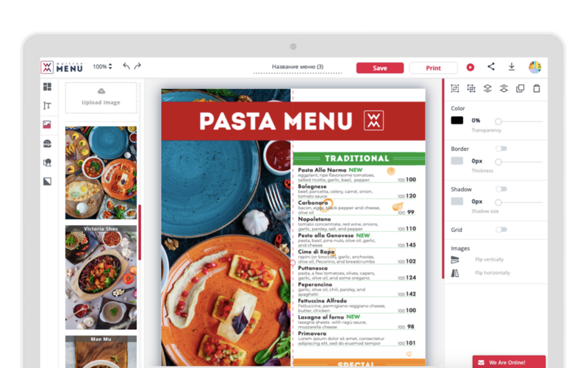Viewport: 588px width, 368px height.
Task: Select the Fettuccine Alfredo menu item
Action: click(357, 305)
